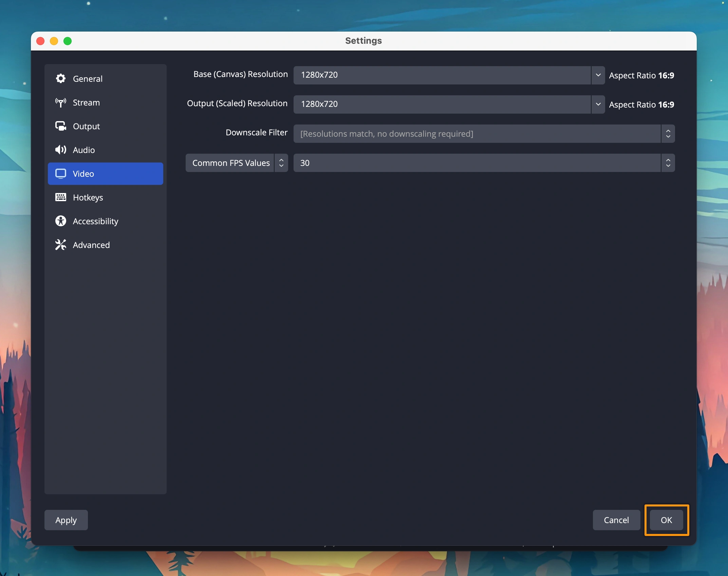Click the Video monitor icon
Screen dimensions: 728x576
point(61,174)
